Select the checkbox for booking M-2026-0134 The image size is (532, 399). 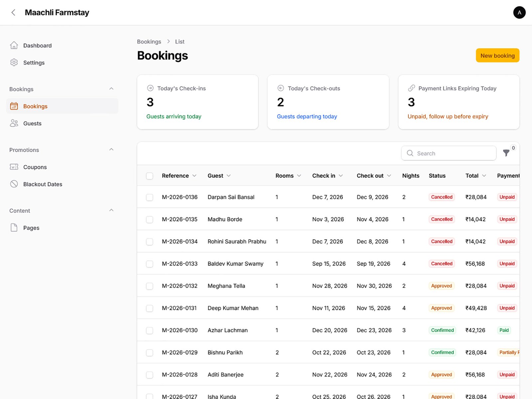pos(150,242)
